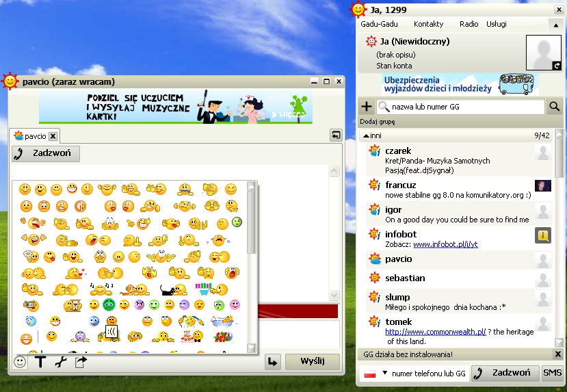567x392 pixels.
Task: Open the http://www.commonwealth.pl/ link
Action: (436, 332)
